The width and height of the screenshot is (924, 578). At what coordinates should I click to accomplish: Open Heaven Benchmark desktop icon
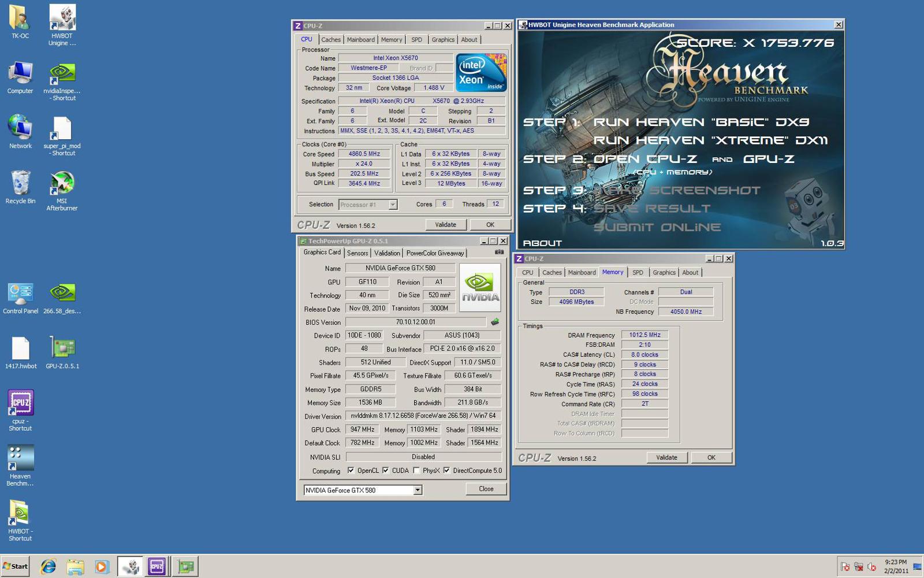tap(20, 465)
